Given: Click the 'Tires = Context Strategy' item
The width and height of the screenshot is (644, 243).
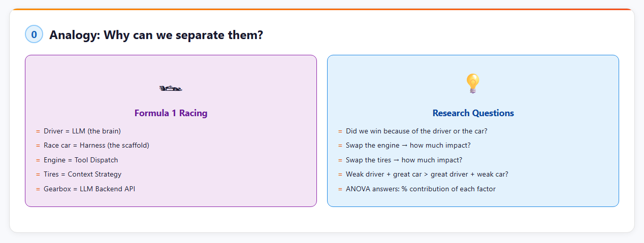Looking at the screenshot, I should tap(82, 174).
